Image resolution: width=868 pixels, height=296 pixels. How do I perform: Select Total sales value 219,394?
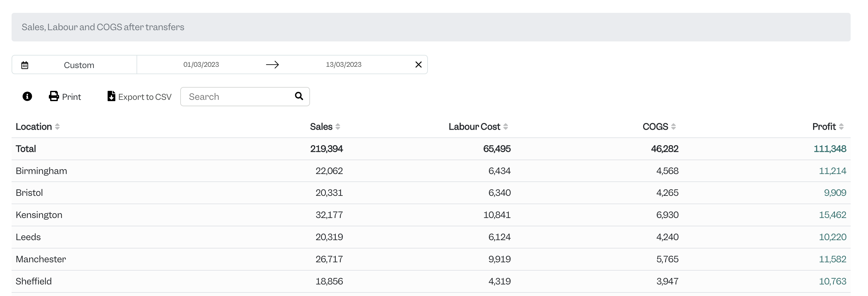tap(326, 149)
